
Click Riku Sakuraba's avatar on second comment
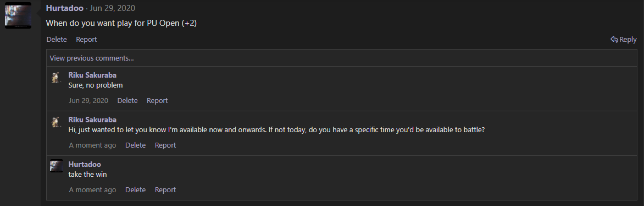click(56, 122)
